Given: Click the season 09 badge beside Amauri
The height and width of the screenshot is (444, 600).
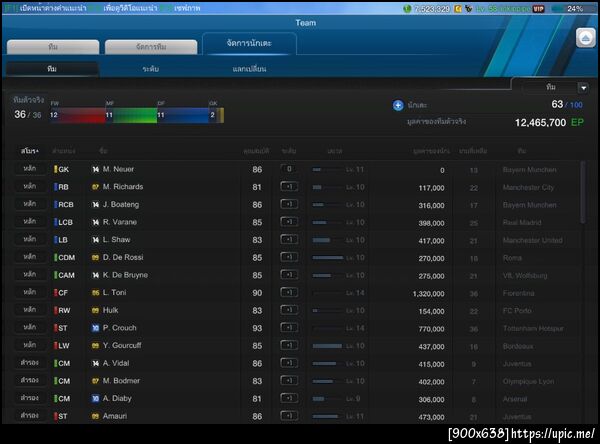Looking at the screenshot, I should tap(95, 416).
